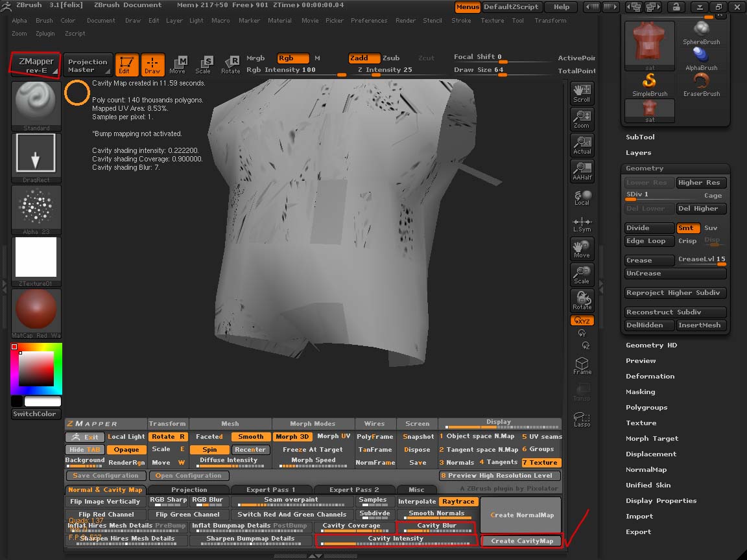Toggle Opaque in ZMapper panel
Screen dimensions: 747x560
point(126,450)
